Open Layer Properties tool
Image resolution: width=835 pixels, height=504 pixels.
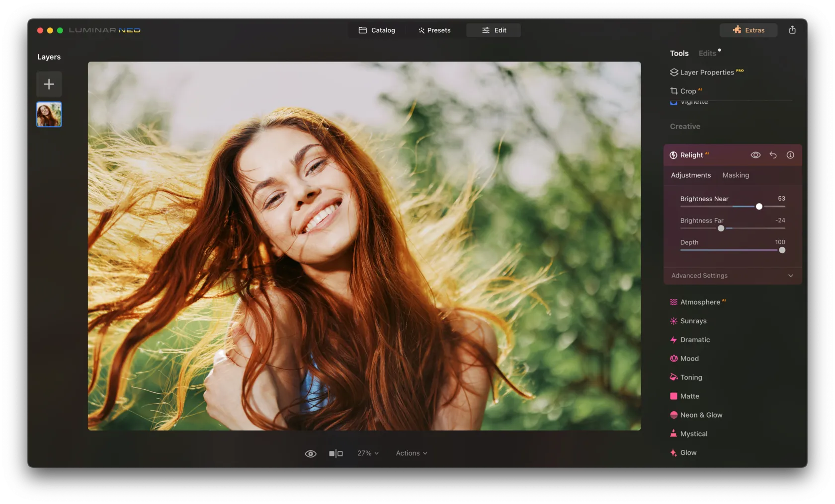point(706,72)
